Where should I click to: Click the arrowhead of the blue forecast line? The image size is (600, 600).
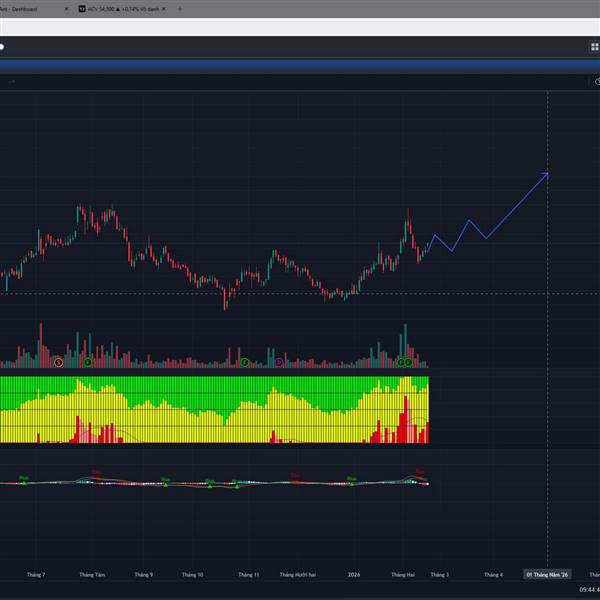tap(546, 175)
